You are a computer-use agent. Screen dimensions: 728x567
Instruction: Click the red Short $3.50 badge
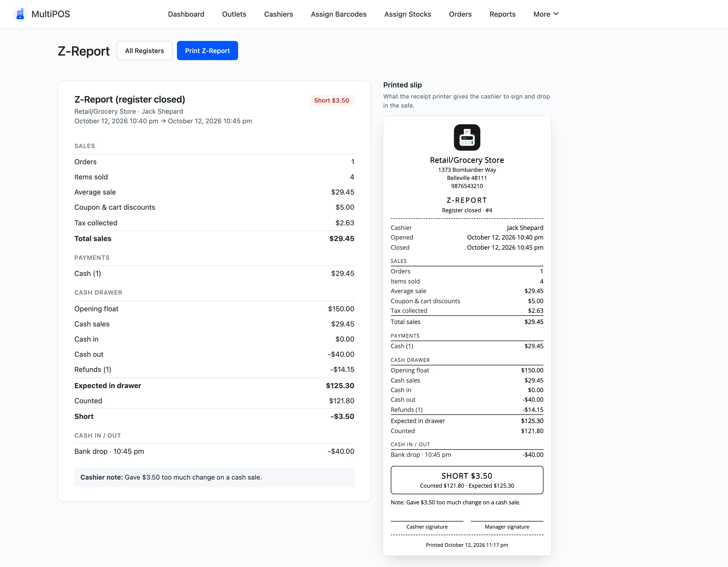[331, 100]
